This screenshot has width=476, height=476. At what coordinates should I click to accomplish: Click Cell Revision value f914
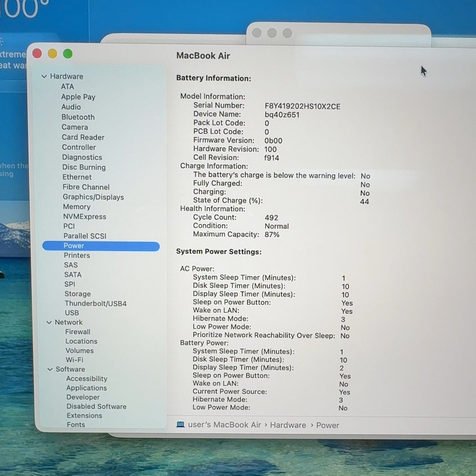(272, 158)
